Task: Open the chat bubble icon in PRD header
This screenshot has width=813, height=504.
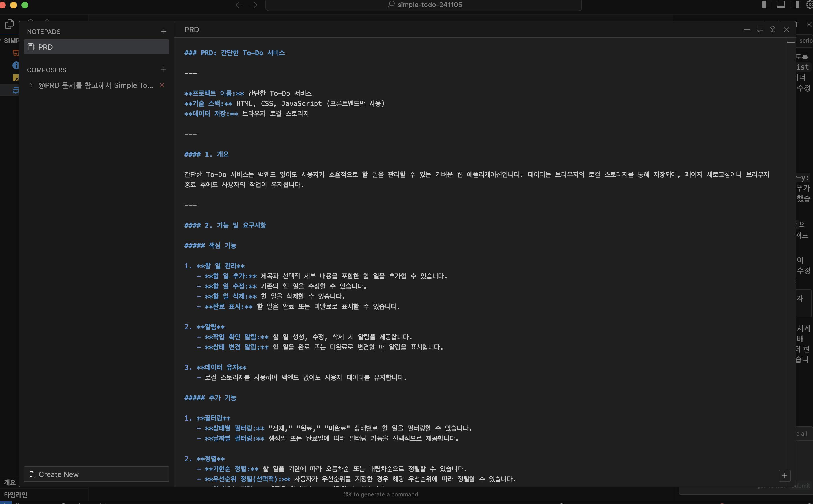Action: coord(760,29)
